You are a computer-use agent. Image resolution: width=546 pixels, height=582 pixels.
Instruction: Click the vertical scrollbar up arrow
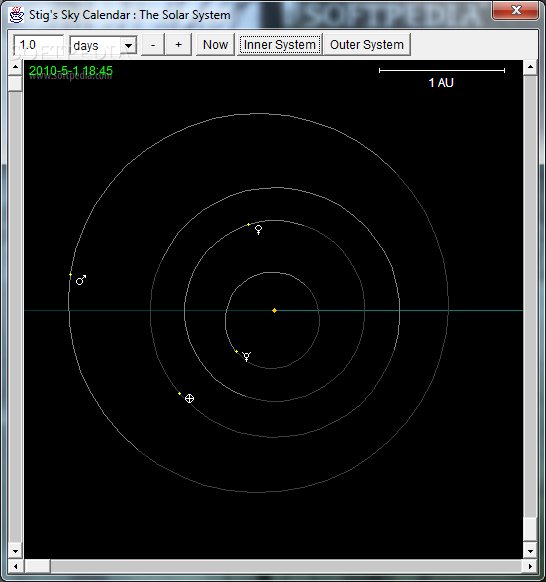click(x=530, y=68)
